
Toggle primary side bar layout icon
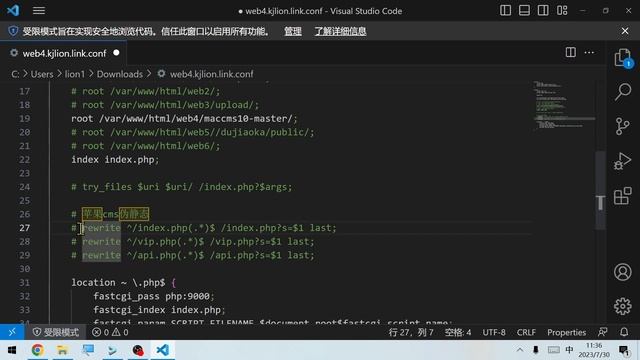[505, 11]
